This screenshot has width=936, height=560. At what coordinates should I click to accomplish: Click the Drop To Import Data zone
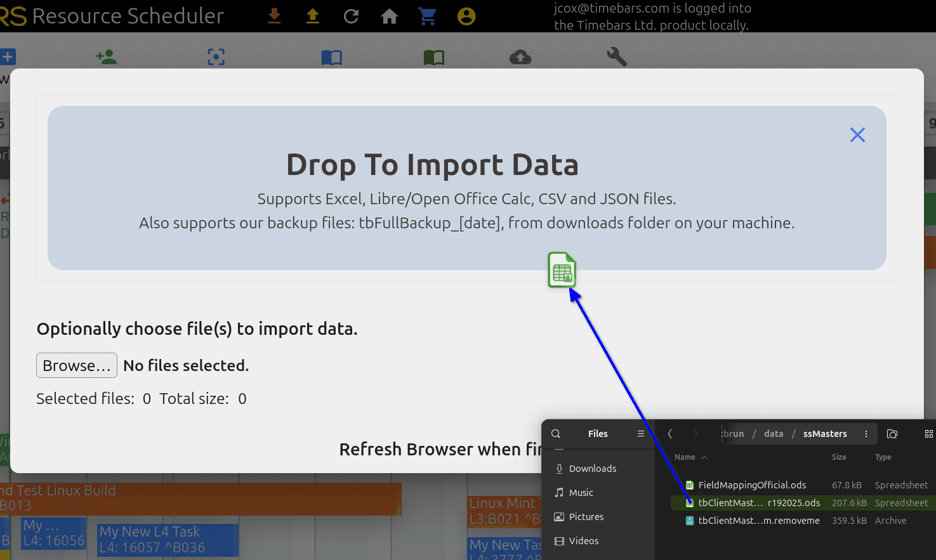coord(466,188)
